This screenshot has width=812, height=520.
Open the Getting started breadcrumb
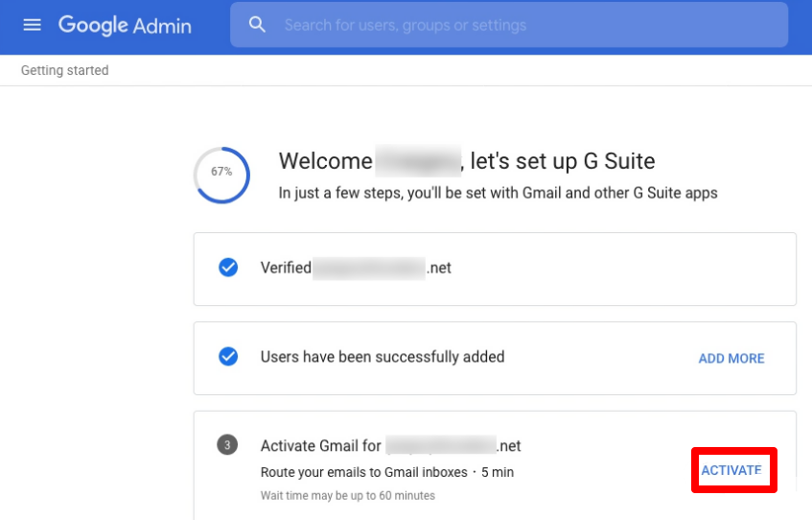[65, 70]
